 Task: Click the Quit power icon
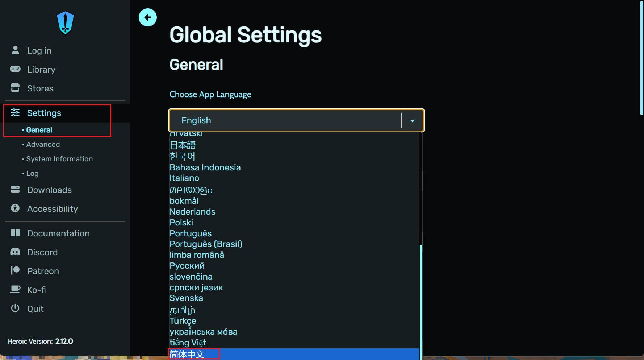(x=15, y=309)
